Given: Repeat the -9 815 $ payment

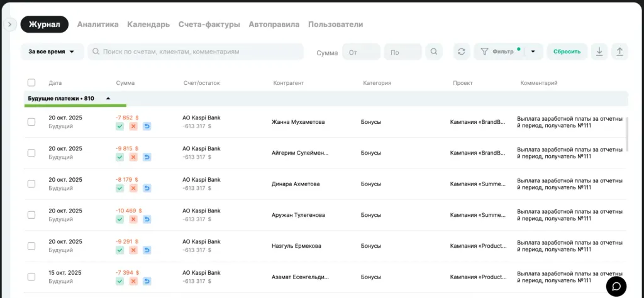Looking at the screenshot, I should tap(147, 157).
